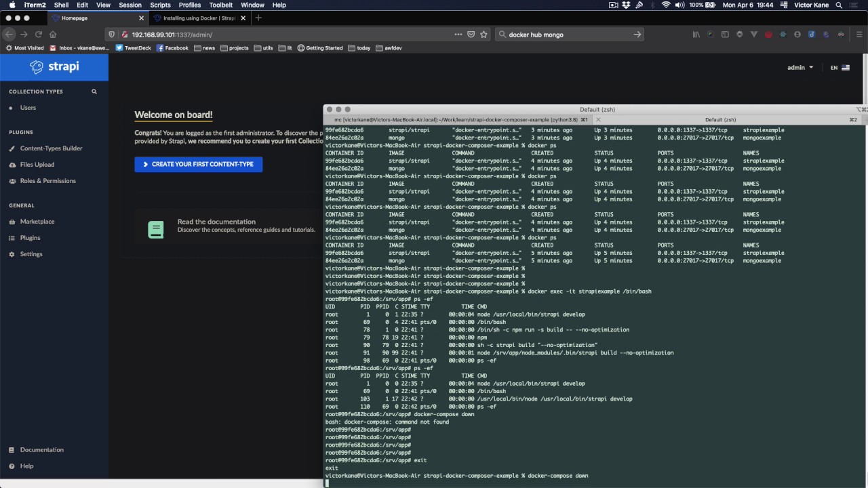Viewport: 868px width, 488px height.
Task: Open the today bookmarks folder
Action: 359,48
